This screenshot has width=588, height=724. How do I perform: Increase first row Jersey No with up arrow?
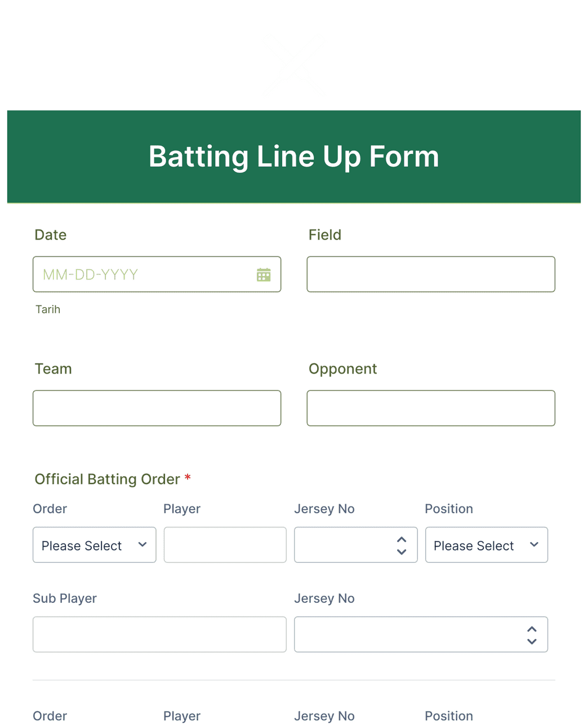point(402,539)
